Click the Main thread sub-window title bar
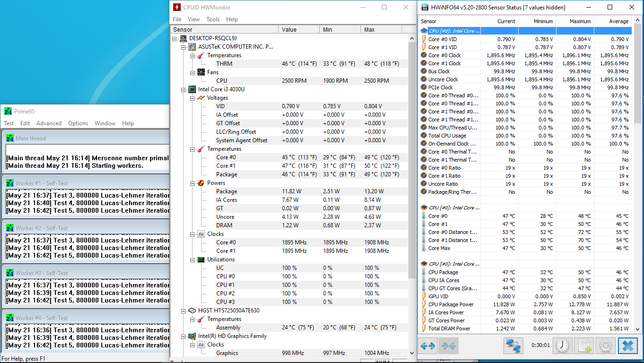Screen dimensions: 644x363 [x=86, y=138]
